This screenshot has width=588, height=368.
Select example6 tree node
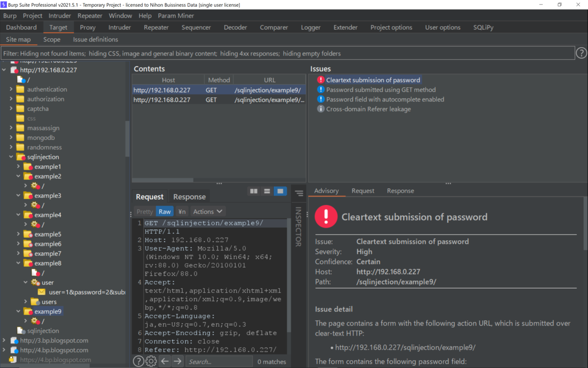(x=48, y=244)
